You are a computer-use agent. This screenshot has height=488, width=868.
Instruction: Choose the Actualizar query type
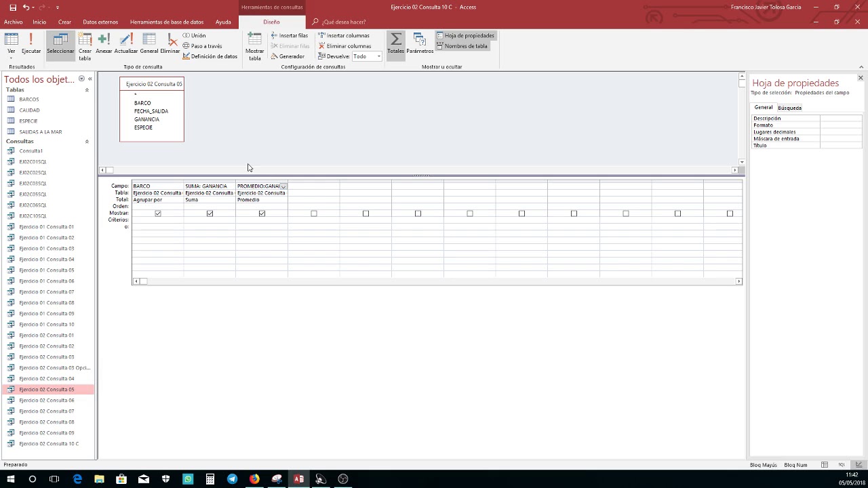click(x=126, y=44)
